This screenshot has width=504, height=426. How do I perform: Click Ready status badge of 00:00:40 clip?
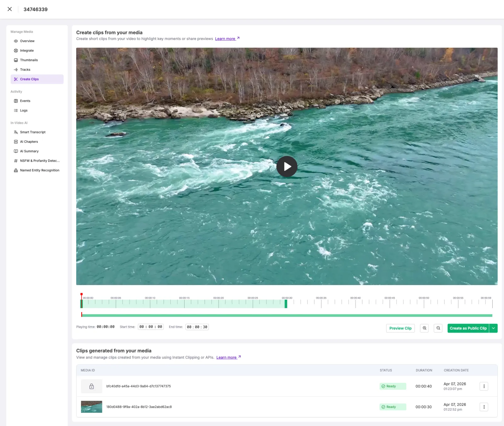(393, 386)
